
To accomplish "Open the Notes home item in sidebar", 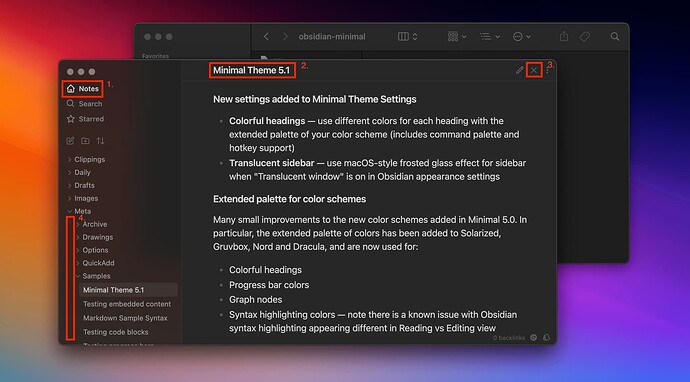I will (83, 89).
